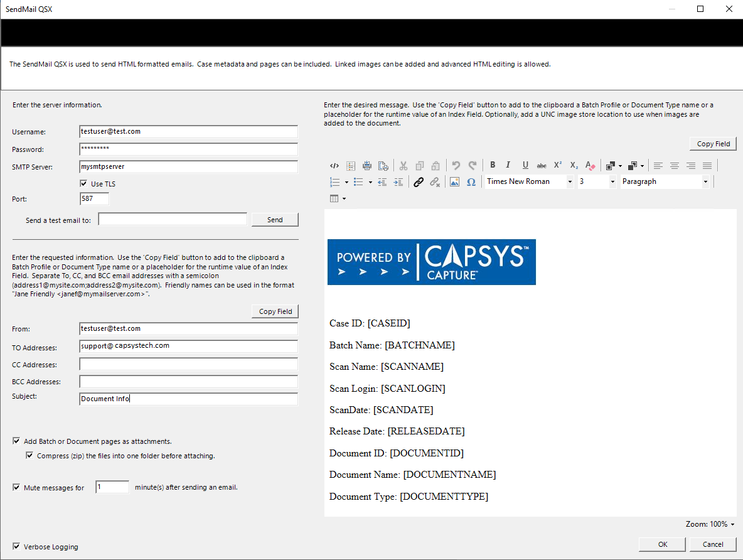Toggle Add Batch or Document pages as attachments
743x560 pixels.
[x=16, y=441]
